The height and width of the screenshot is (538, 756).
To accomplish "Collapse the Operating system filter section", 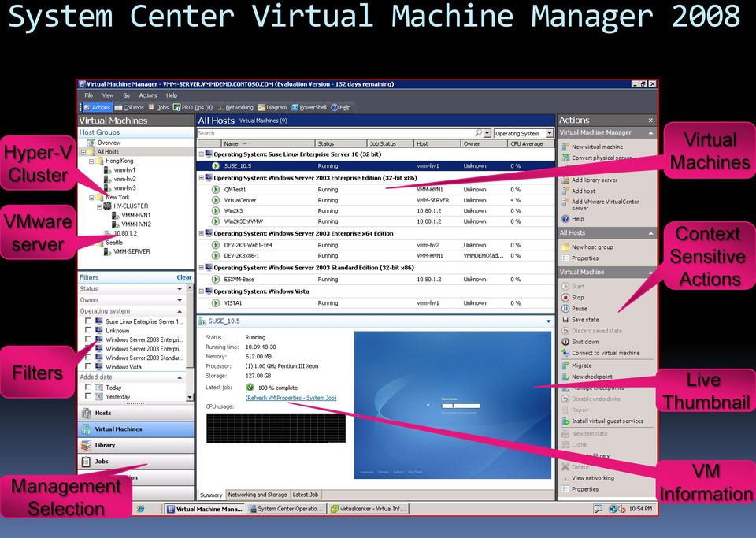I will point(180,311).
